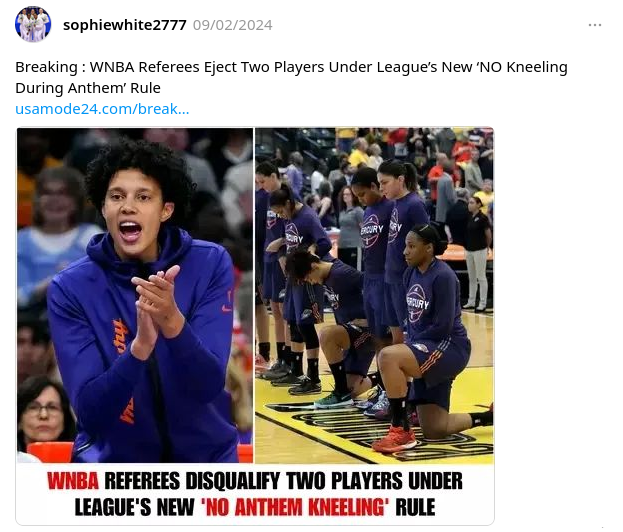The width and height of the screenshot is (623, 532).
Task: Click the red sneaker of the kneeling player
Action: 394,440
